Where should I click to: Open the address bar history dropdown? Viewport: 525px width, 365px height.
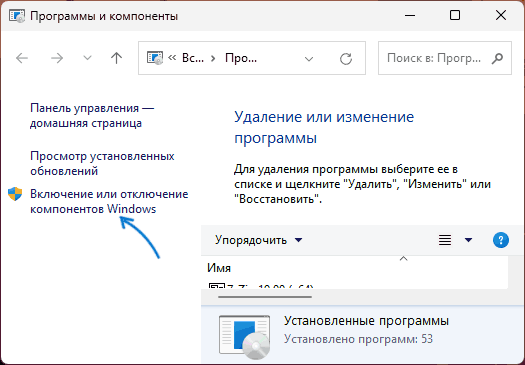[x=309, y=59]
